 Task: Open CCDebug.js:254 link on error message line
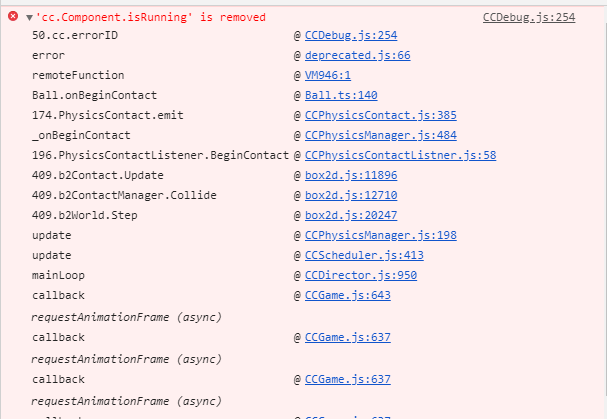528,17
